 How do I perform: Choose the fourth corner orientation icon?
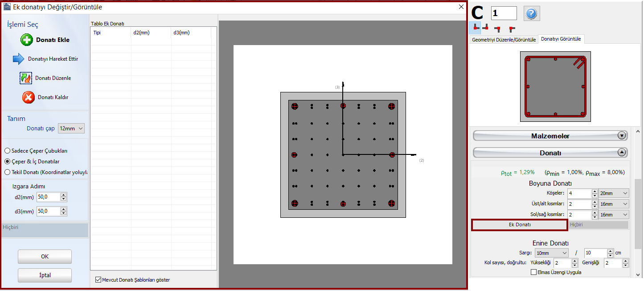(x=512, y=29)
